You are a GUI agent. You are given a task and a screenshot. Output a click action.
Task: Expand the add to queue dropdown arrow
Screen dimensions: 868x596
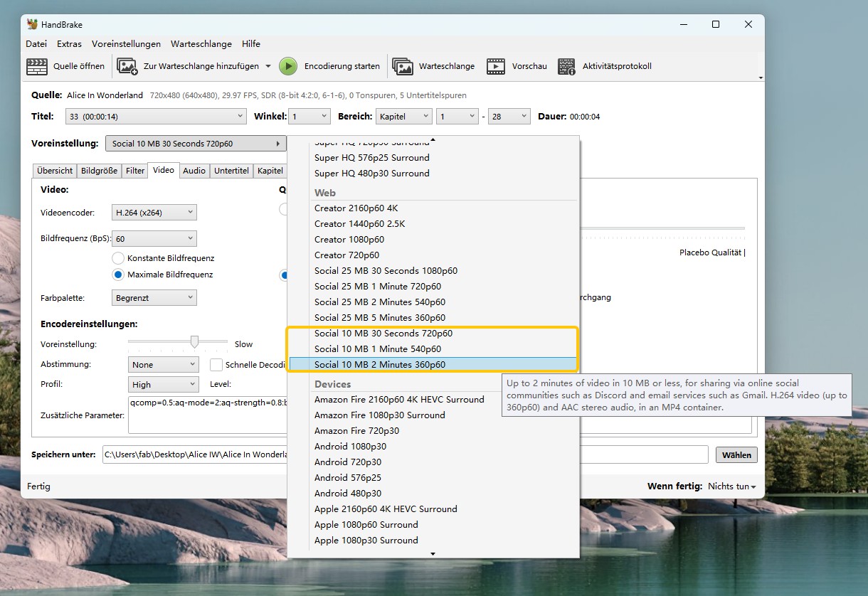tap(268, 66)
